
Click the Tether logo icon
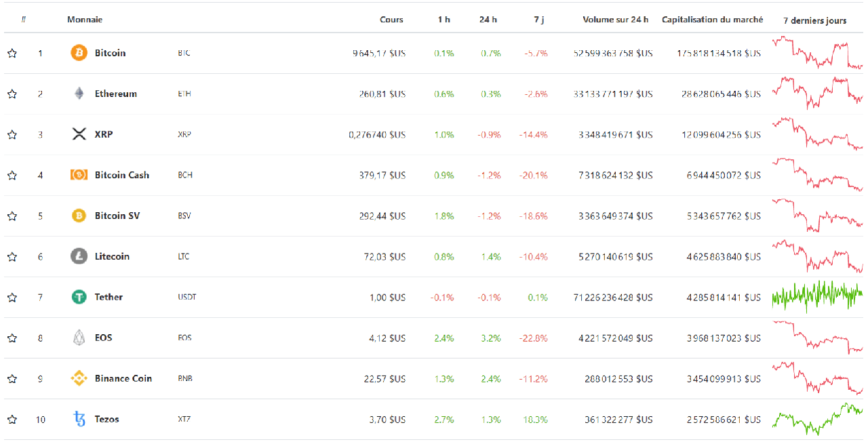(79, 297)
